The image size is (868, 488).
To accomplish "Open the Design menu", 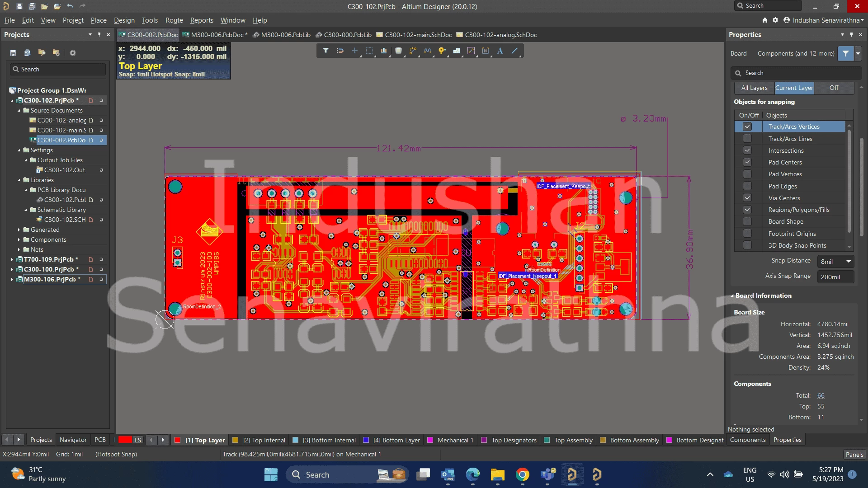I will 124,20.
